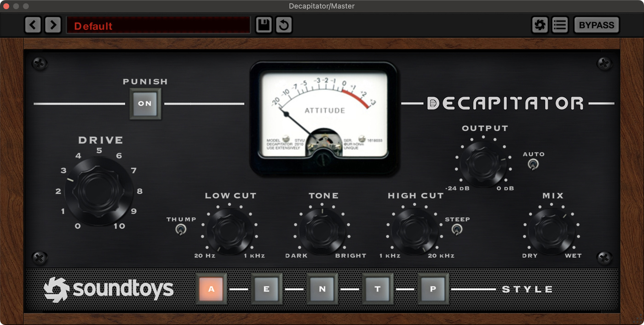Click the OUTPUT label
The height and width of the screenshot is (325, 644).
coord(485,128)
